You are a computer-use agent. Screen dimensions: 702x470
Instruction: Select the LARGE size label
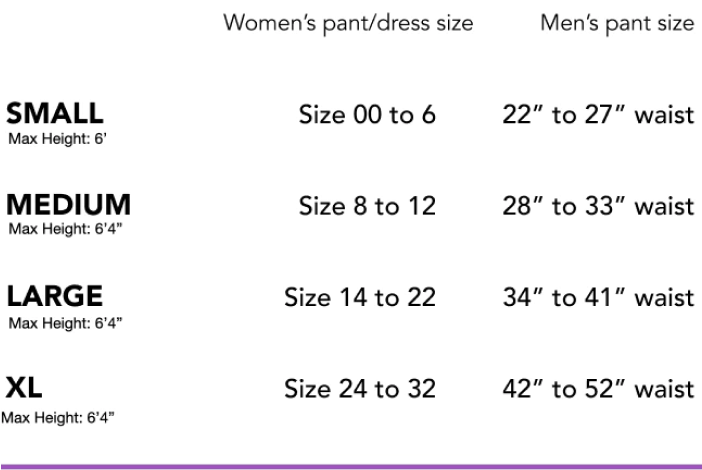click(x=55, y=296)
